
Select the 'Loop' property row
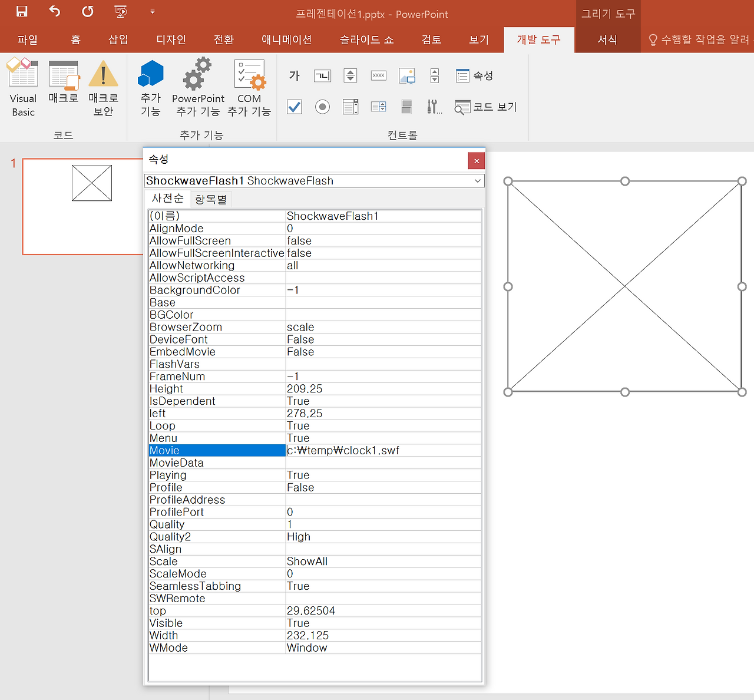(315, 426)
